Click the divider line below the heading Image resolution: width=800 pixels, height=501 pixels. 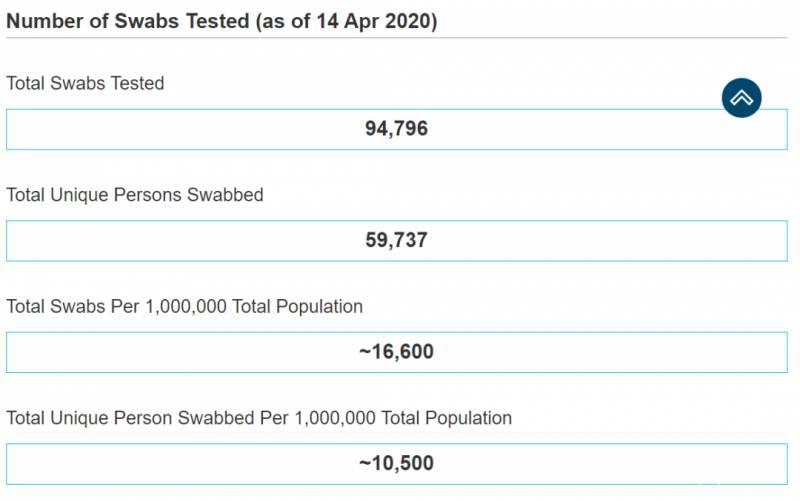click(396, 39)
